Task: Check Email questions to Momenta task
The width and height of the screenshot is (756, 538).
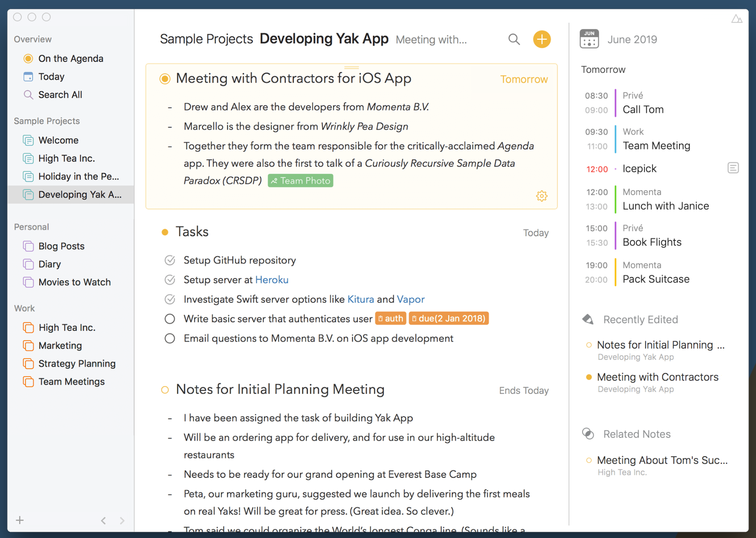Action: [x=170, y=338]
